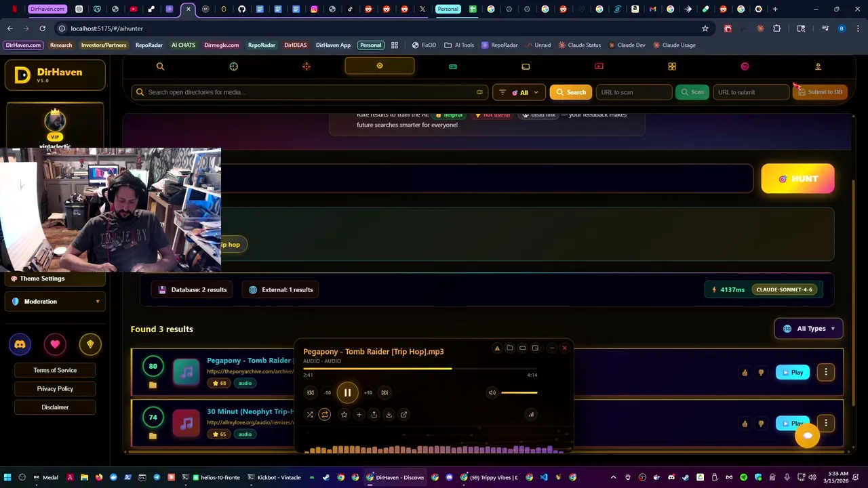Click Submit to DB button
Image resolution: width=868 pixels, height=488 pixels.
click(x=820, y=92)
